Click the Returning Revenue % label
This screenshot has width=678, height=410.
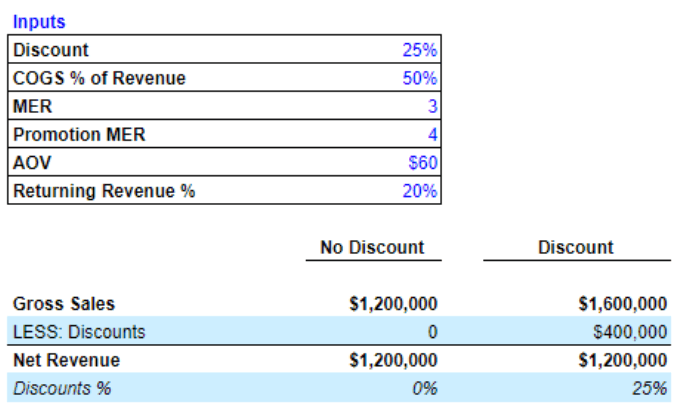point(103,192)
